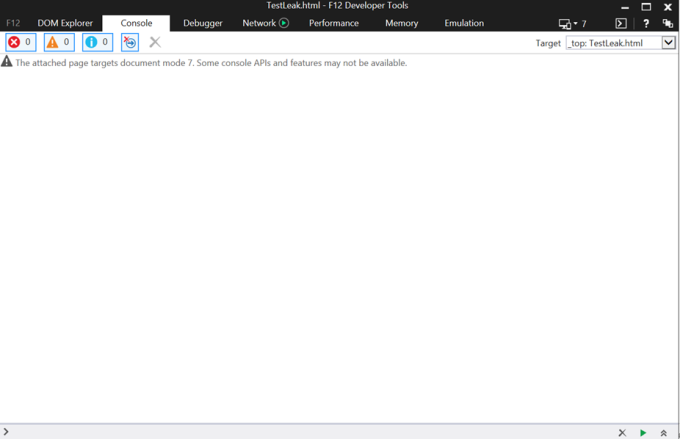The height and width of the screenshot is (439, 680).
Task: Open the Debugger tab
Action: click(203, 23)
